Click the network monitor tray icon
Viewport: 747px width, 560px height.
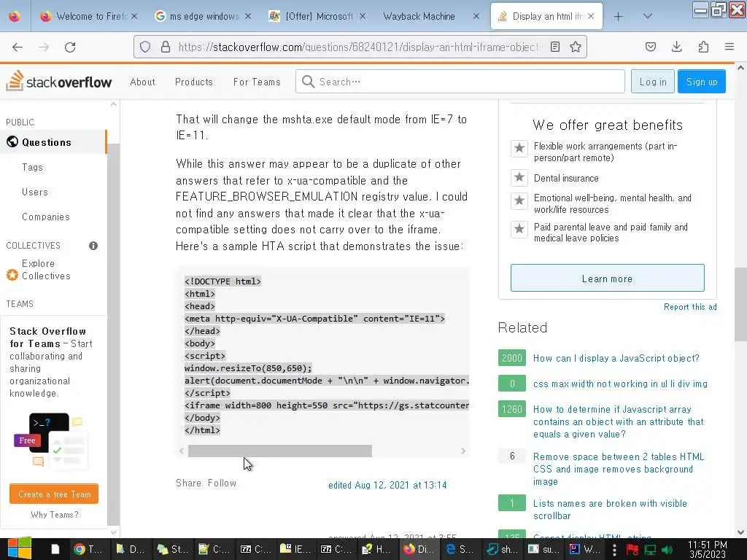(x=650, y=550)
